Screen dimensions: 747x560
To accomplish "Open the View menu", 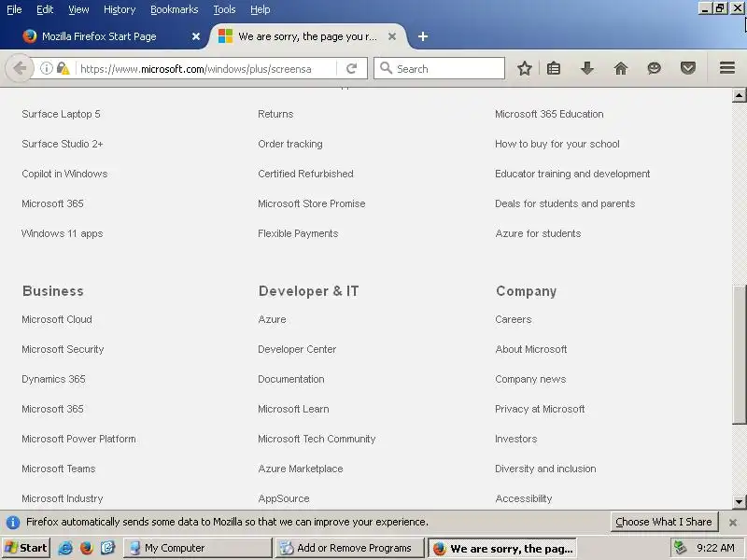I will tap(78, 9).
